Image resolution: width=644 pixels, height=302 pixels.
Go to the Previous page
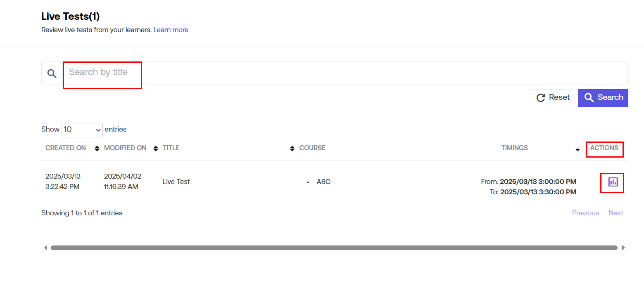[x=585, y=213]
